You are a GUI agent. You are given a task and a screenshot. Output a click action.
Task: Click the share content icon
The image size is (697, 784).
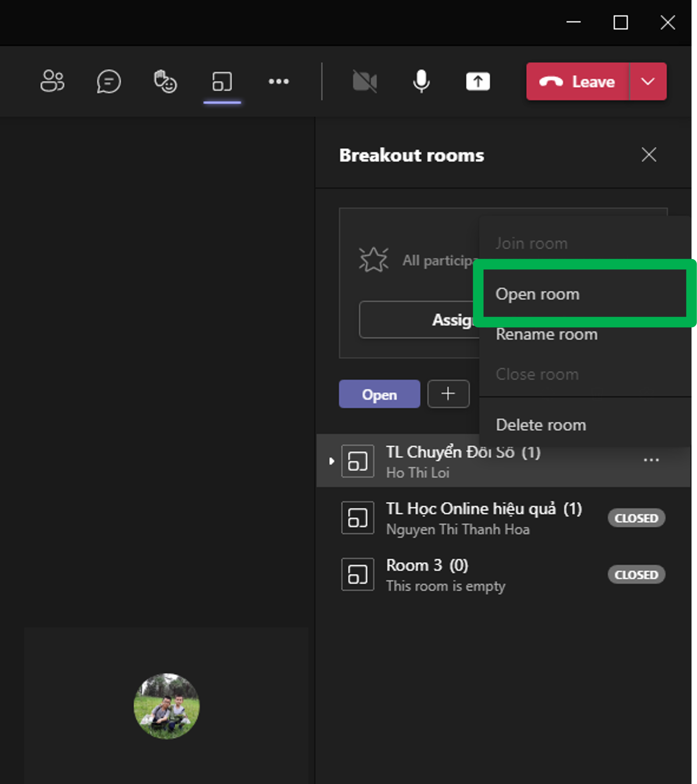click(x=477, y=81)
